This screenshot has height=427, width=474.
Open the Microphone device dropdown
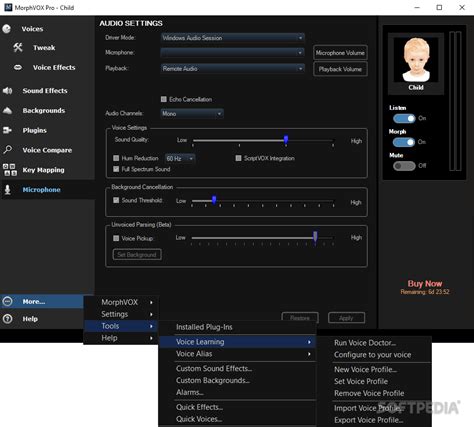tap(232, 53)
